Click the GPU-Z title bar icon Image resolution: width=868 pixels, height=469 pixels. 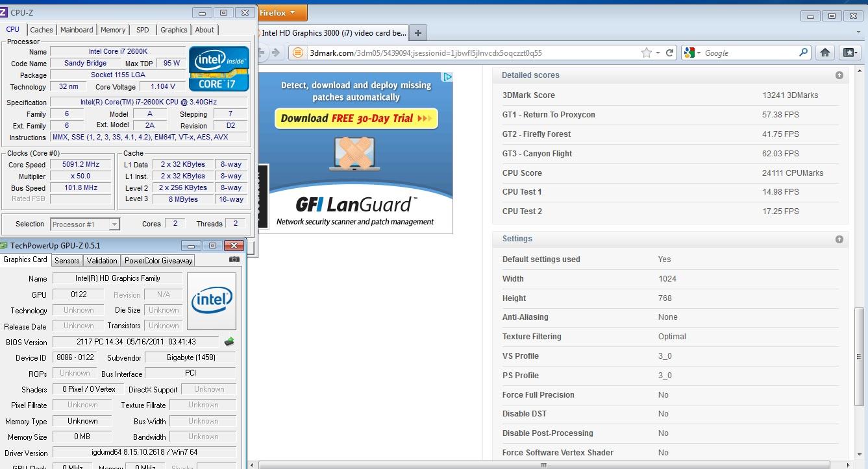point(4,246)
